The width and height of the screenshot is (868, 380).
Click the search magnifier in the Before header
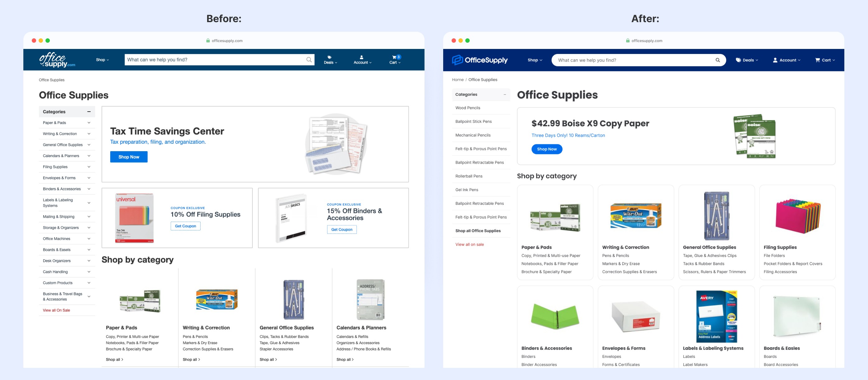[x=309, y=60]
